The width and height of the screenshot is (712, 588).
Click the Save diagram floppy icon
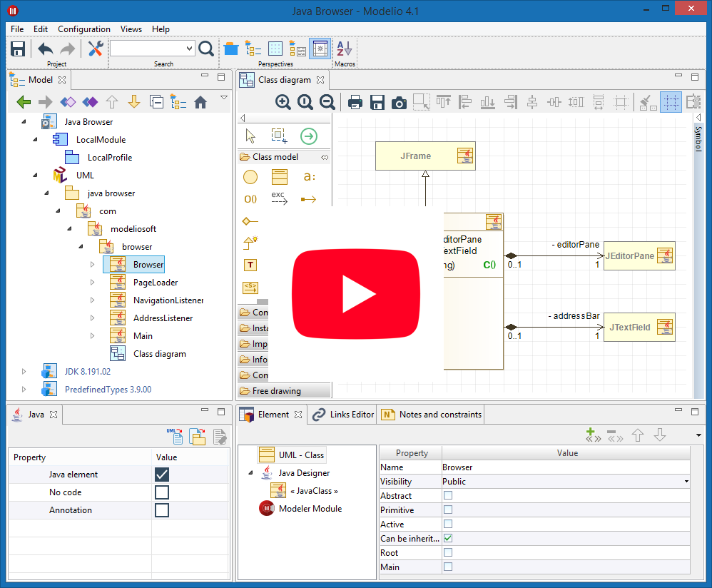377,103
